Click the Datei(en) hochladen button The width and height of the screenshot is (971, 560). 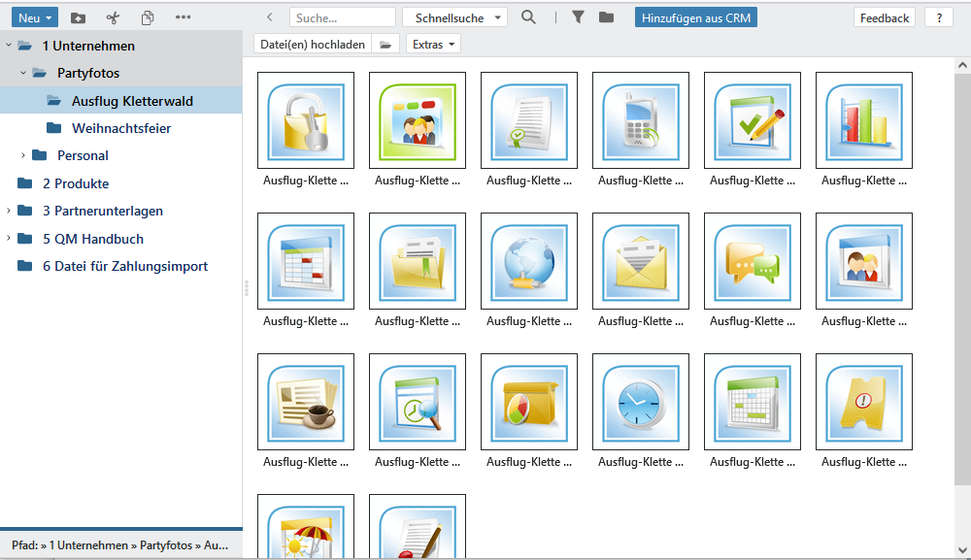tap(313, 45)
